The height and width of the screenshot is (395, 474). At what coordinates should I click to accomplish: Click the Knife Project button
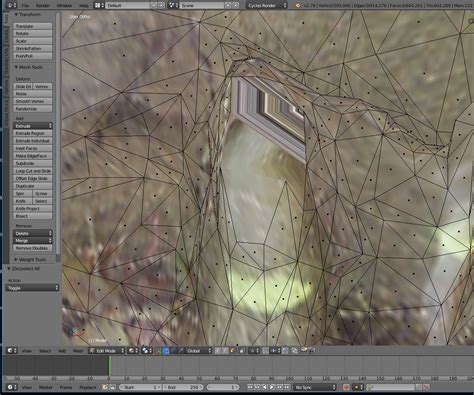click(x=33, y=208)
